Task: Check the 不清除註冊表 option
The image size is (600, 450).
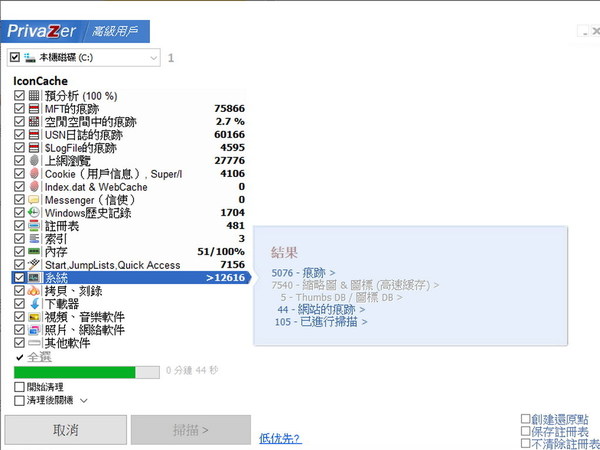Action: pyautogui.click(x=526, y=444)
